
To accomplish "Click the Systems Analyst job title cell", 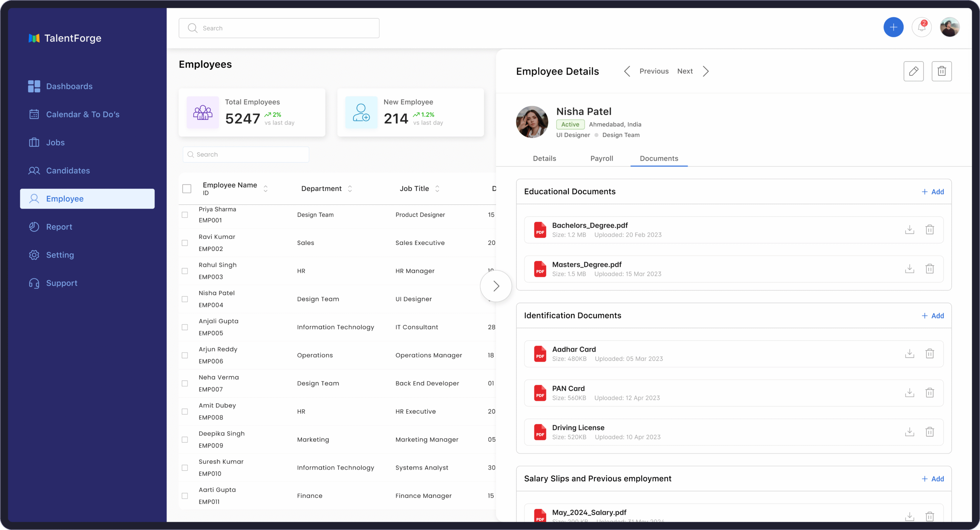I will pyautogui.click(x=421, y=468).
